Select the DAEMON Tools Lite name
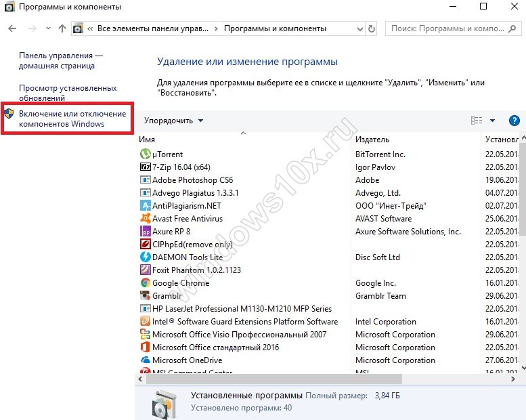 [188, 257]
